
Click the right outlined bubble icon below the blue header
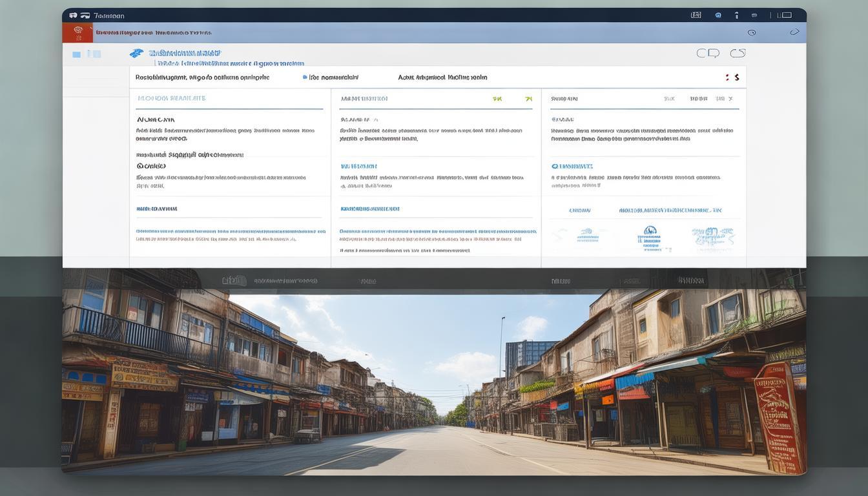(x=738, y=53)
